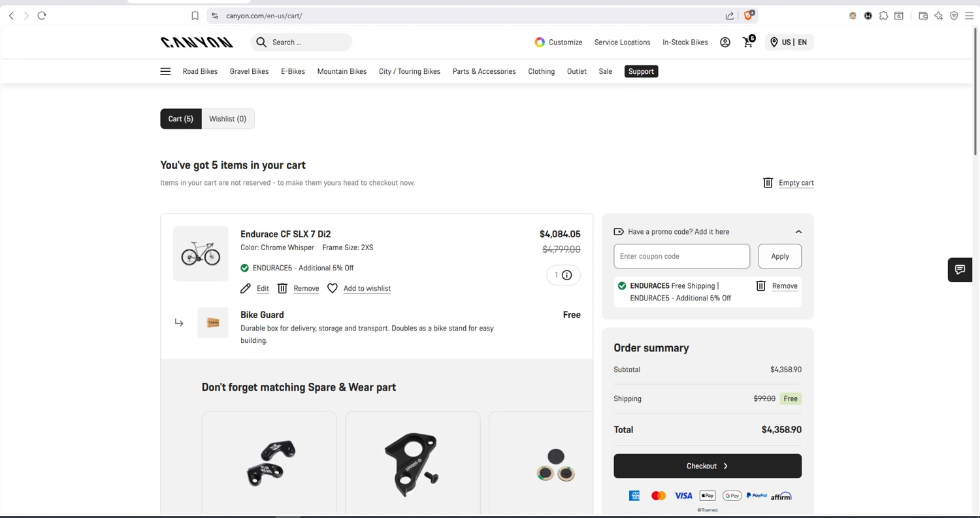This screenshot has height=518, width=980.
Task: Open E-Bikes menu
Action: point(293,71)
